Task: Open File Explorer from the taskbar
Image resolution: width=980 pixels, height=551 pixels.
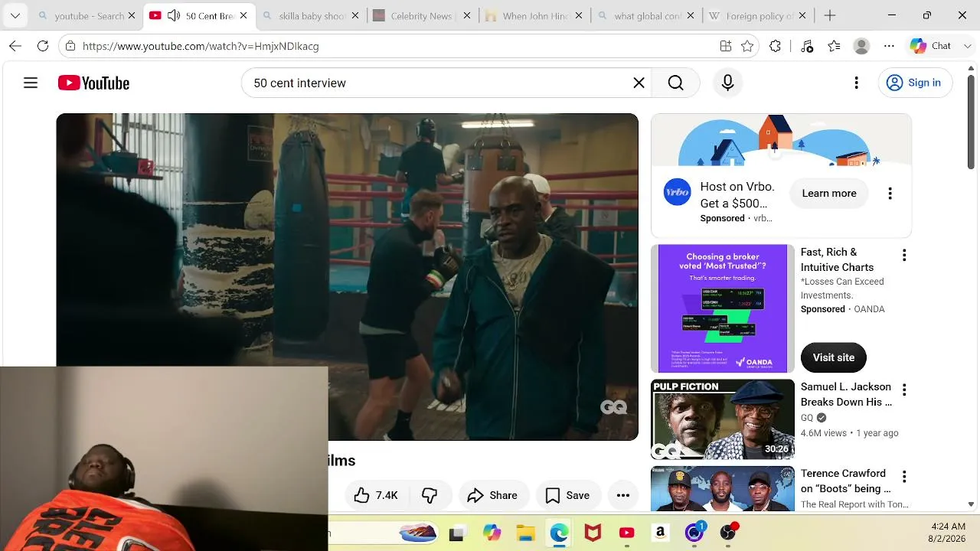Action: coord(525,533)
